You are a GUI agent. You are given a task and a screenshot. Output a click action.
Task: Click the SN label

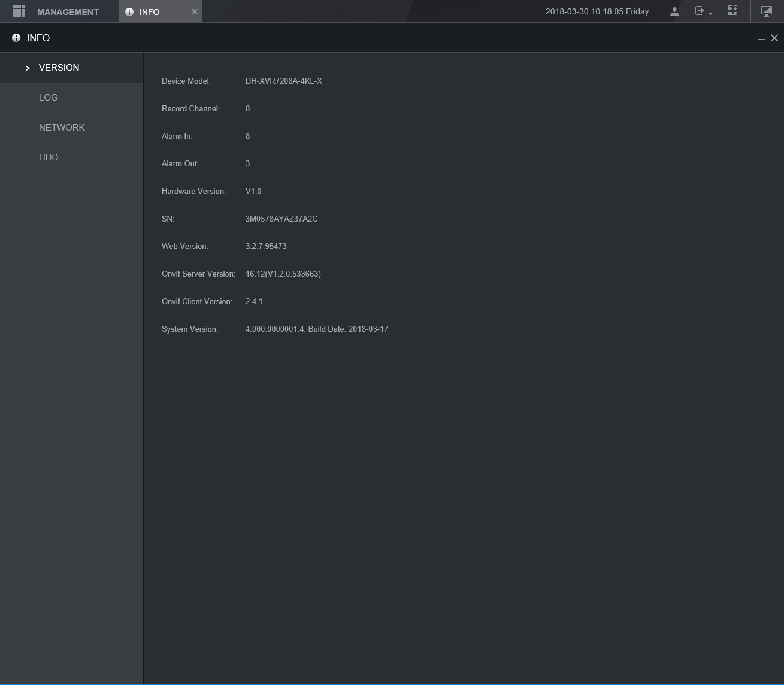pos(168,219)
